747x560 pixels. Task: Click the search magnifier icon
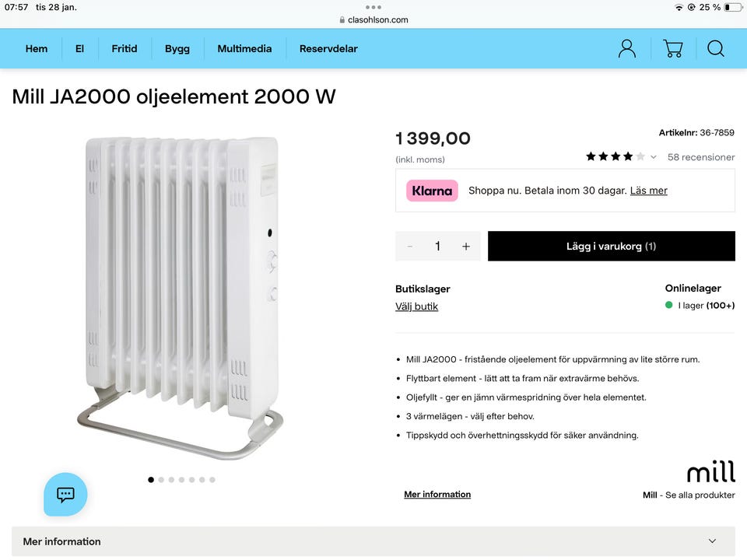pos(716,48)
